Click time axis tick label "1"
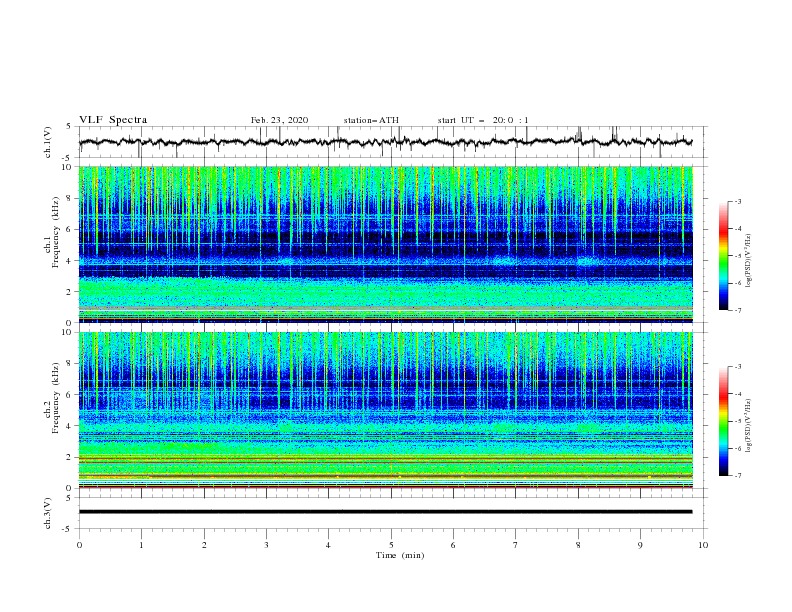792x612 pixels. (141, 545)
